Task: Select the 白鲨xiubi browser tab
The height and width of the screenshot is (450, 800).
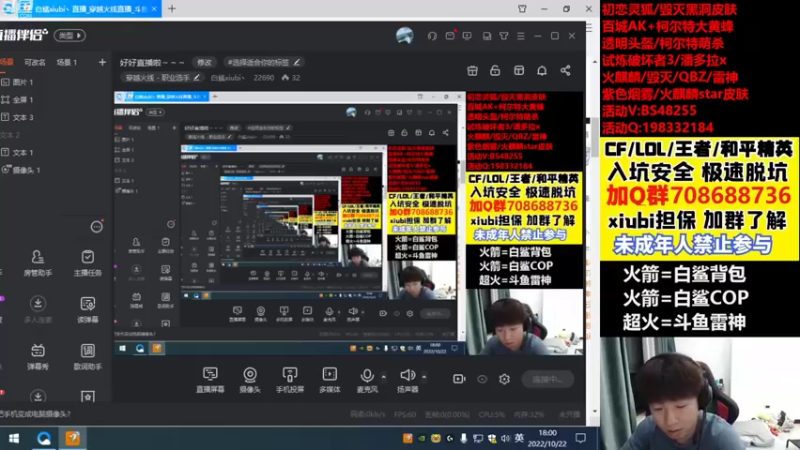Action: (x=81, y=9)
